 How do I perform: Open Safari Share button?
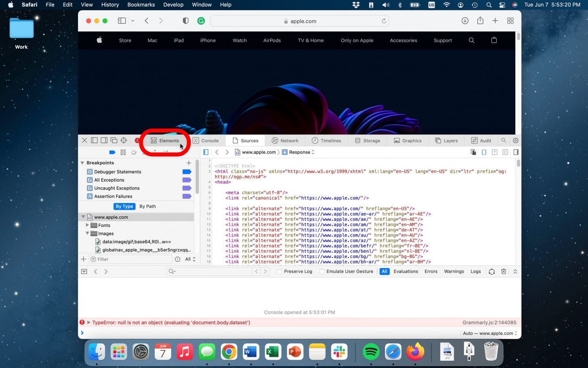(480, 21)
